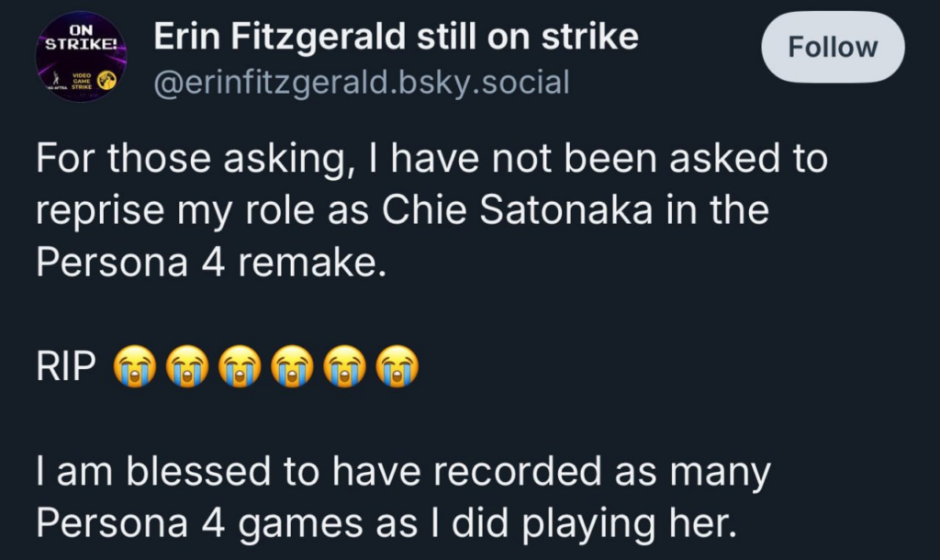
Task: Select the fourth crying emoji
Action: click(x=293, y=365)
